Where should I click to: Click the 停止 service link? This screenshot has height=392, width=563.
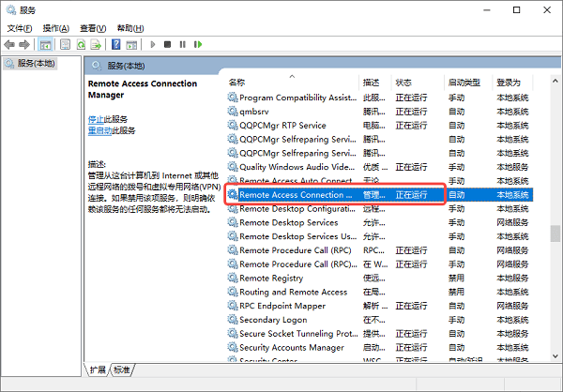click(x=96, y=119)
